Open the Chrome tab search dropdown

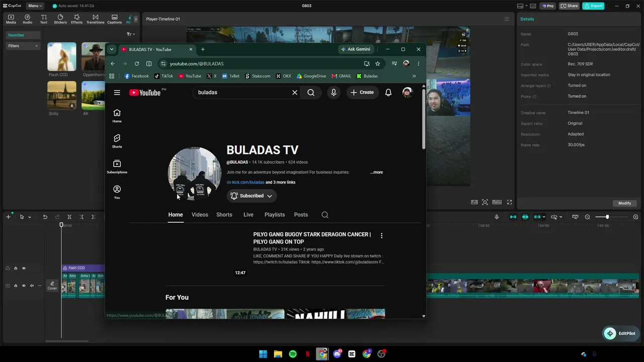pyautogui.click(x=111, y=49)
